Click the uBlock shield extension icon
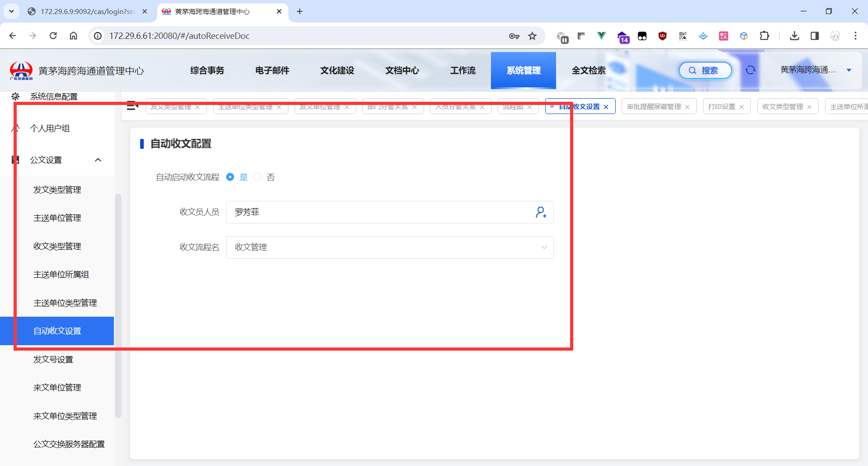This screenshot has width=868, height=466. pyautogui.click(x=662, y=36)
